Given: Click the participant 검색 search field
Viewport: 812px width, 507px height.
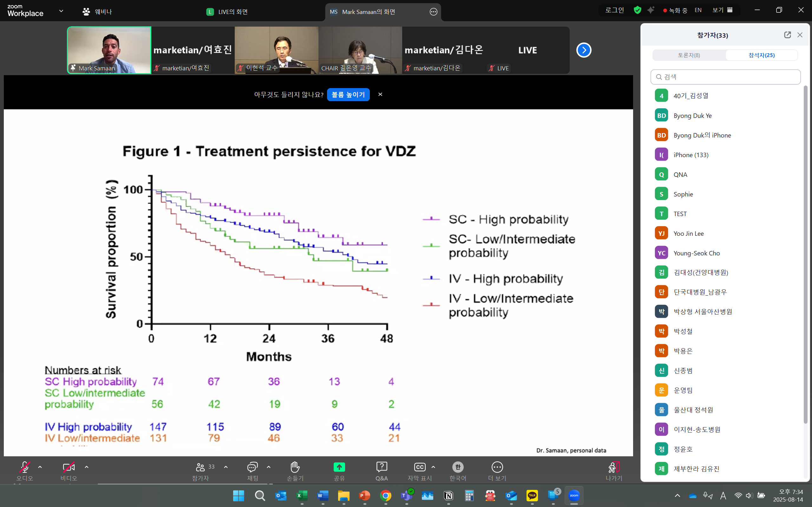Looking at the screenshot, I should [x=725, y=77].
